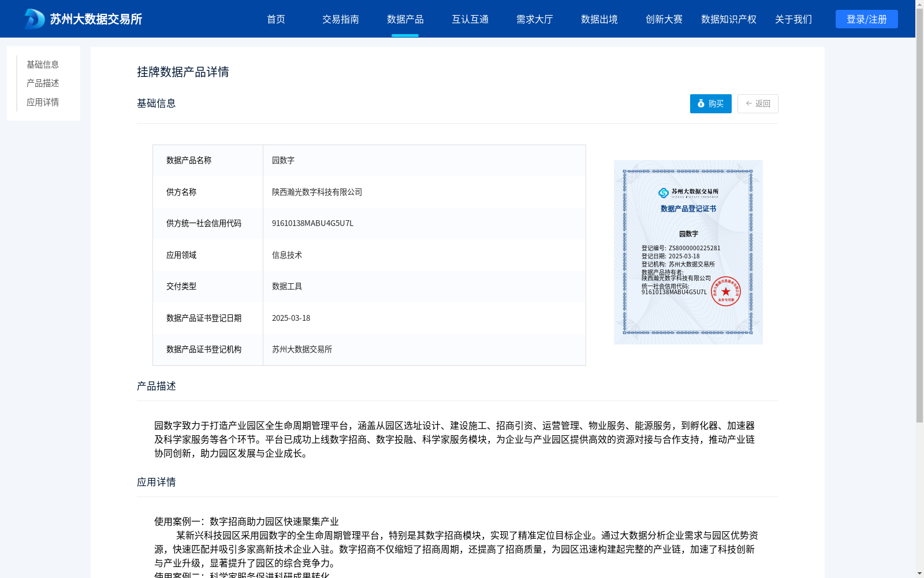Screen dimensions: 924x578
Task: Click the supplier name 陕西瀚光数字科技有限公司
Action: point(317,192)
